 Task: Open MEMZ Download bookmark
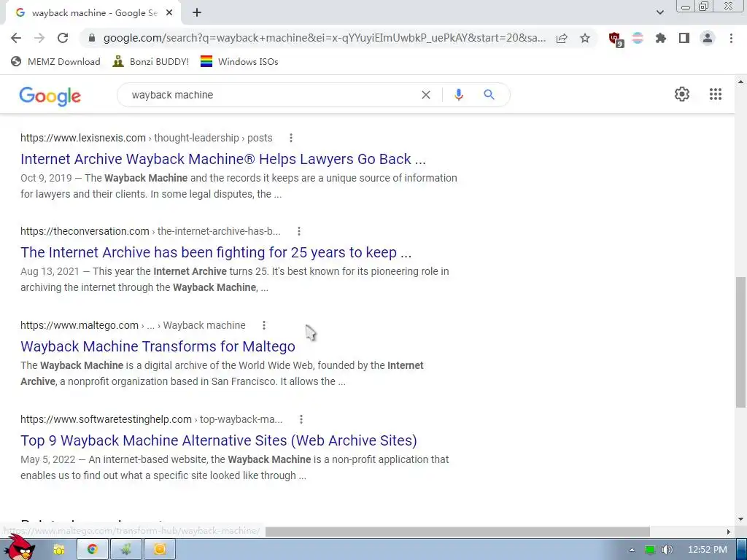(55, 61)
